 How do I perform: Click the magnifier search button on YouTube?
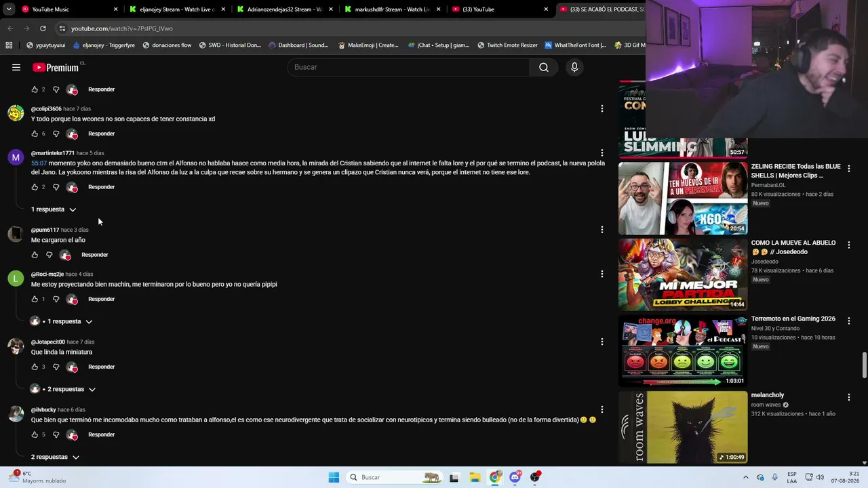[x=544, y=67]
